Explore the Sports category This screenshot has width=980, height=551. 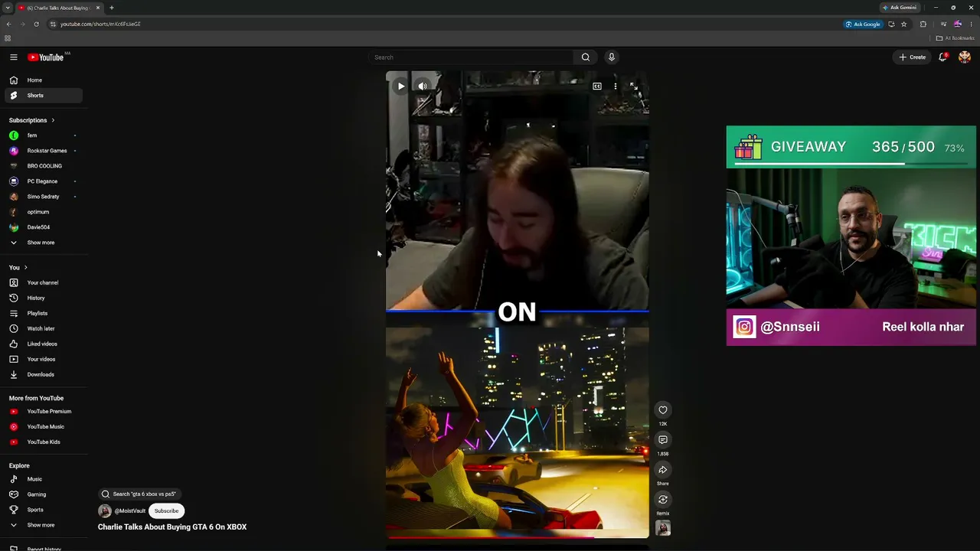point(44,510)
